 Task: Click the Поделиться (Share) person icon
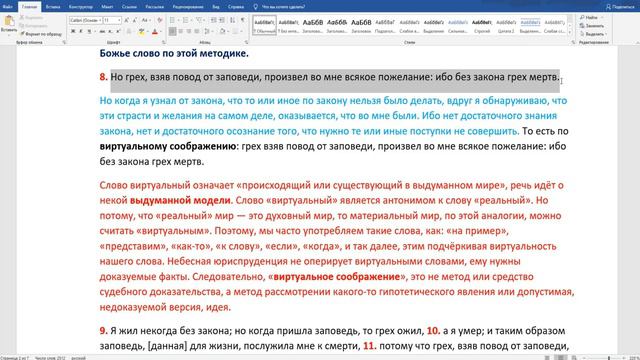[x=608, y=7]
